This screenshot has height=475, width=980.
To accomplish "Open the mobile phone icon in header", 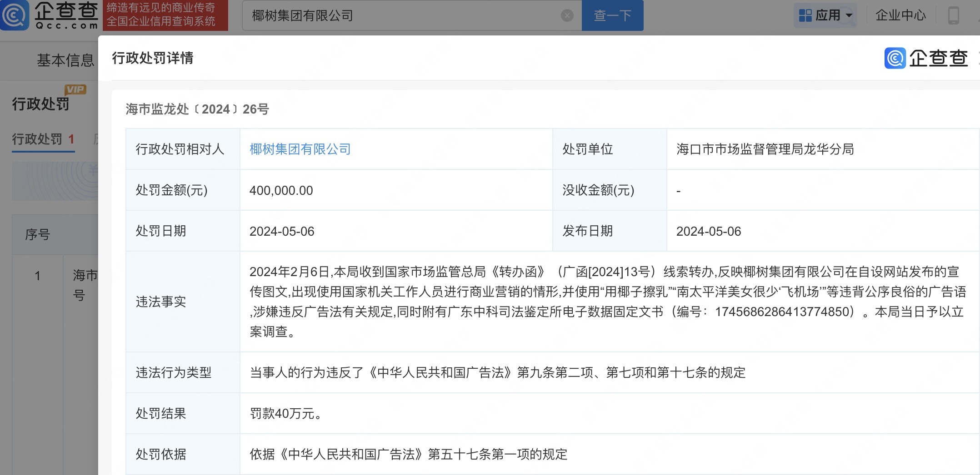I will pyautogui.click(x=953, y=15).
